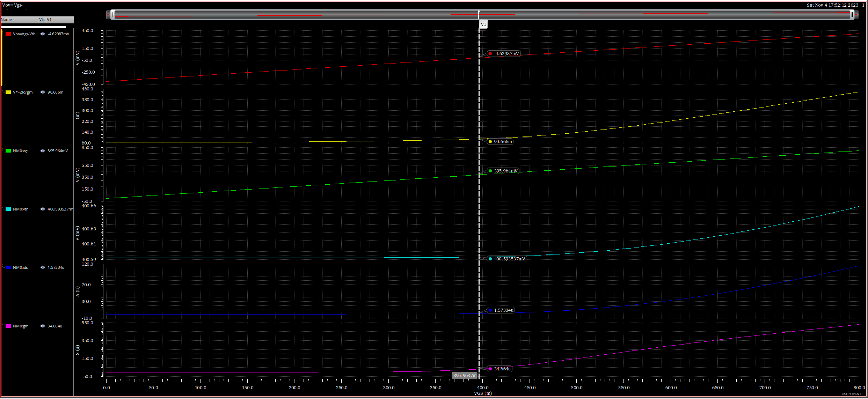Screen dimensions: 868x399
Task: Toggle visibility of the V*=2Id/gm trace
Action: (43, 92)
